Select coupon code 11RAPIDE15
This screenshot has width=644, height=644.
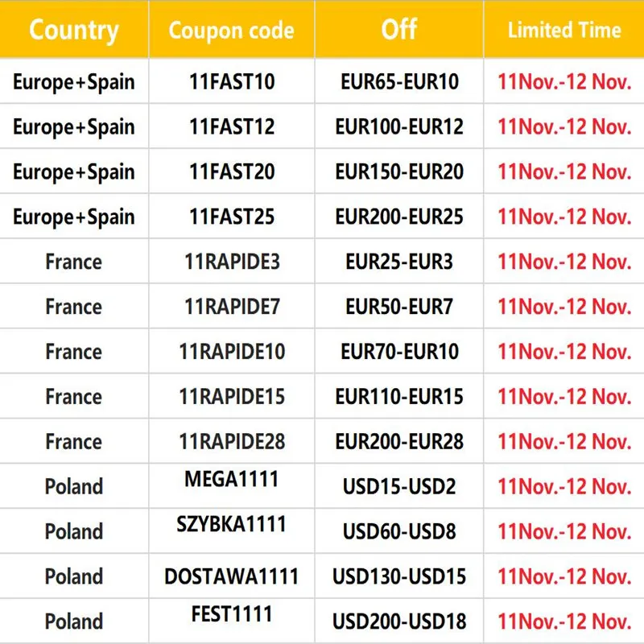(232, 397)
